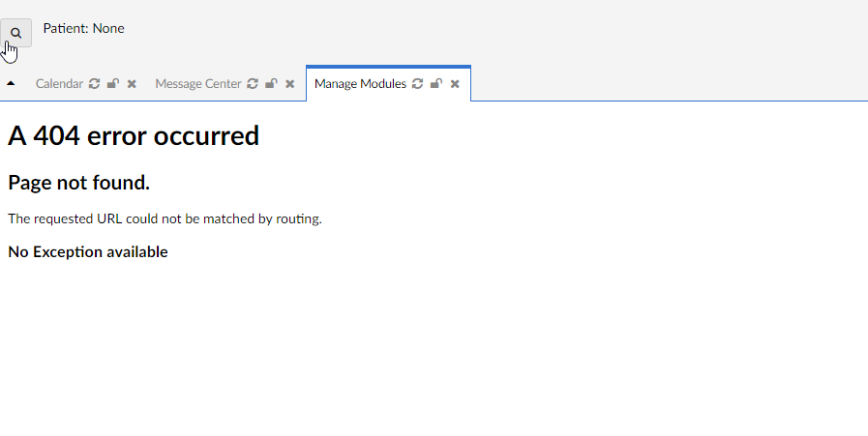
Task: Click the 'requested URL could not be matched' message
Action: point(165,218)
